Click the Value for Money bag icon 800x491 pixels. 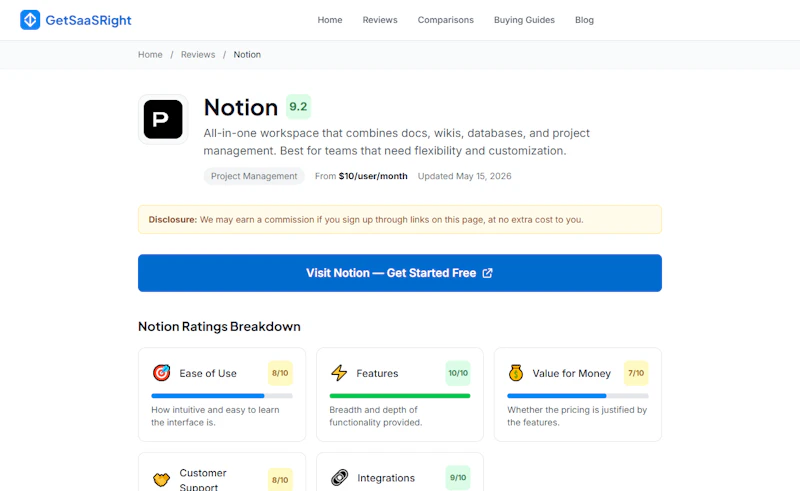click(x=516, y=373)
